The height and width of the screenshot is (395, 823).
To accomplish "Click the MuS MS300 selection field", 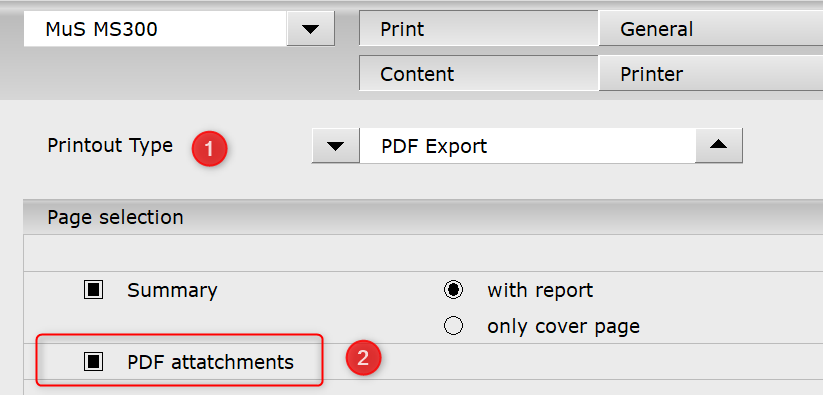I will pyautogui.click(x=155, y=29).
